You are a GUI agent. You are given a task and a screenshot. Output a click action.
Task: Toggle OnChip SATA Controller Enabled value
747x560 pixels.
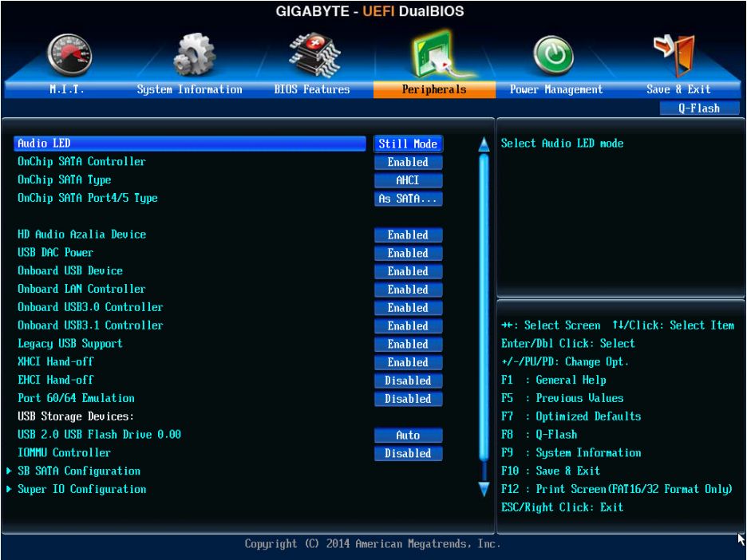(x=409, y=163)
